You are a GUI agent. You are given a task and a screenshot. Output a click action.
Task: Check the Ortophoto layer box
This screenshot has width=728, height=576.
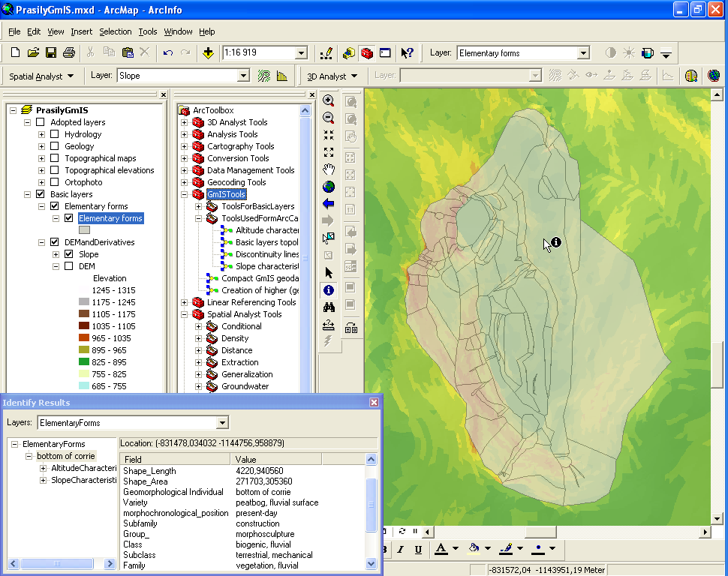click(x=54, y=182)
